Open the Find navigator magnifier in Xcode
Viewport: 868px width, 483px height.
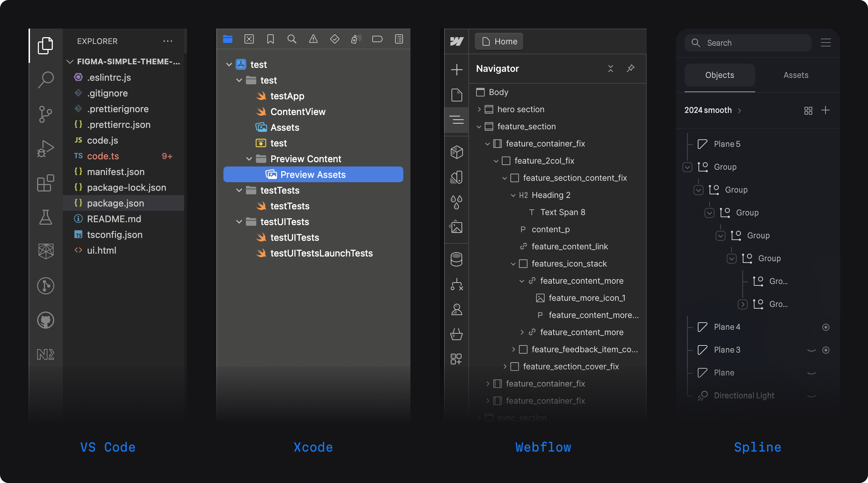(x=292, y=39)
